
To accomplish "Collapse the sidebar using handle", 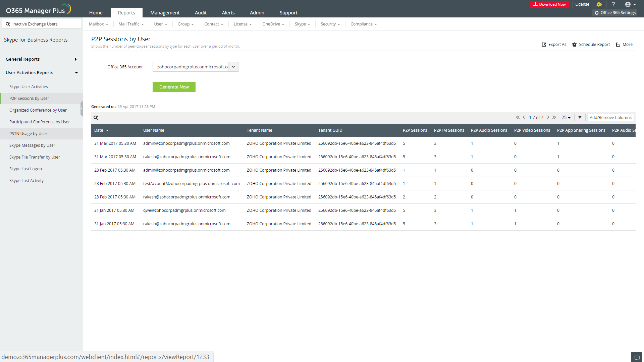I will click(82, 109).
